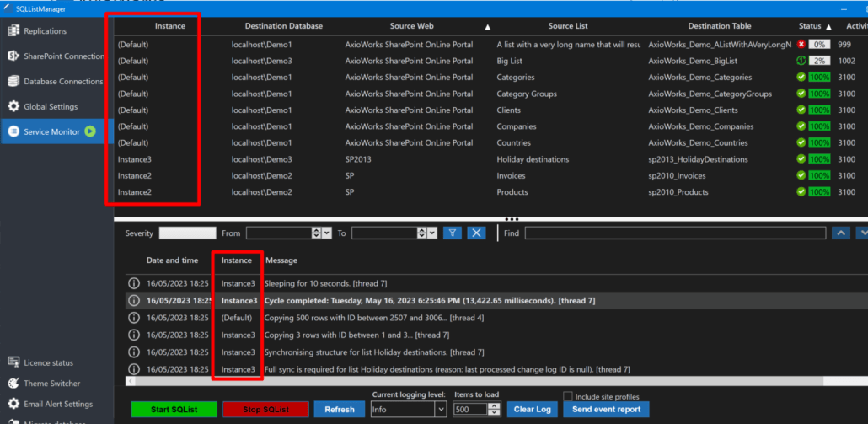Click the green check icon on Products row
This screenshot has height=424, width=868.
point(801,192)
